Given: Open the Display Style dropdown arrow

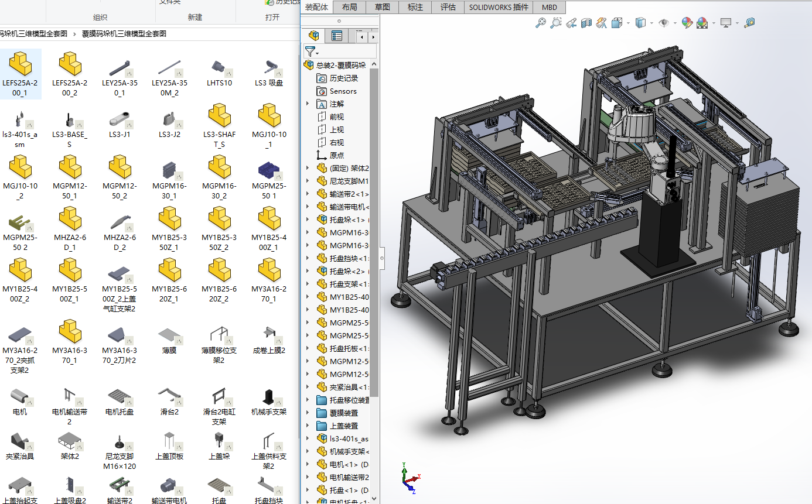Looking at the screenshot, I should [x=651, y=23].
